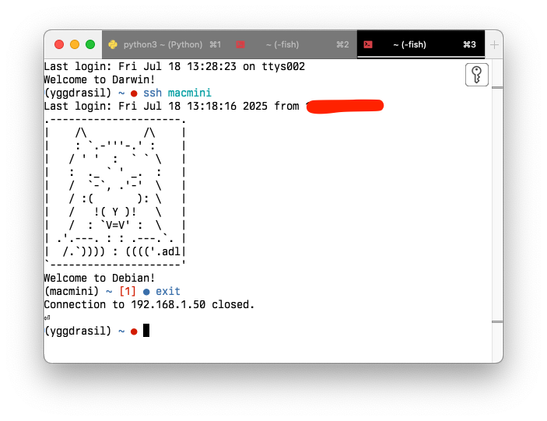Switch to the second fish tab

tap(293, 44)
